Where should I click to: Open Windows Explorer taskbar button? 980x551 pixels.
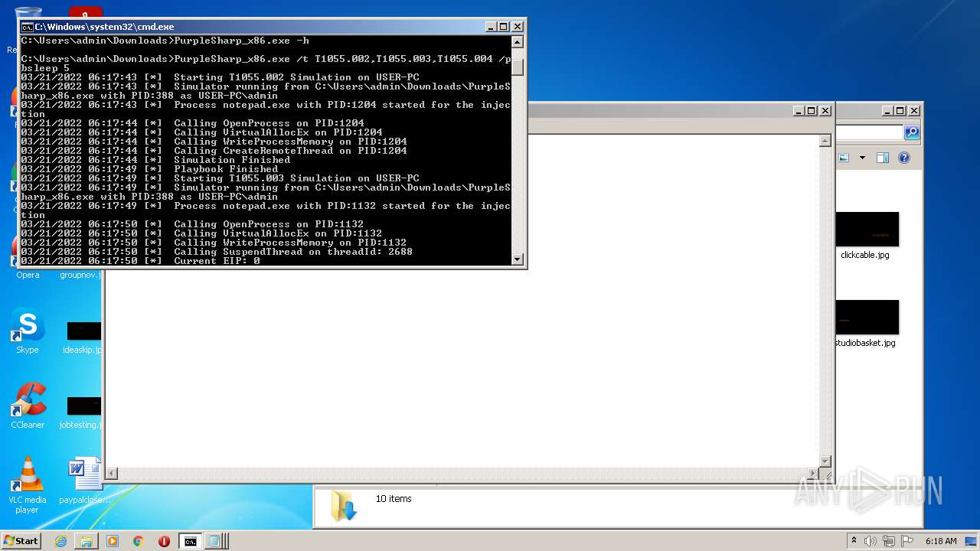click(86, 541)
